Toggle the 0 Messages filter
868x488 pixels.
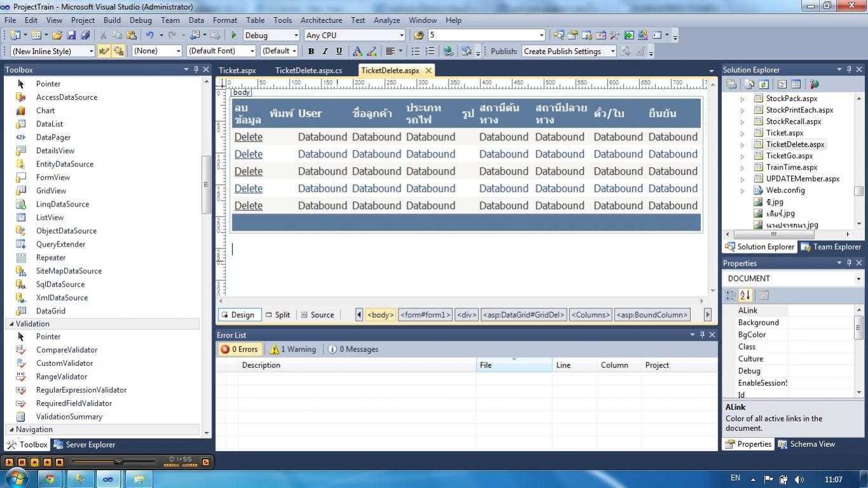pos(353,349)
